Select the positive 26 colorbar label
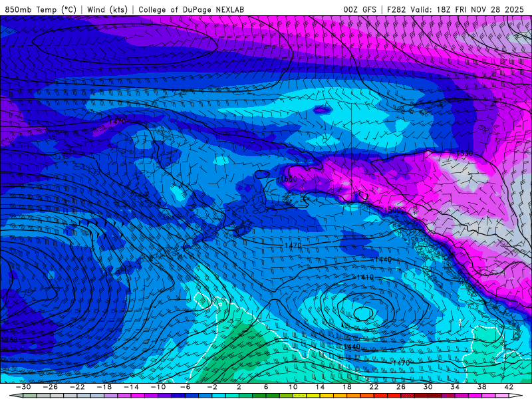 point(401,387)
